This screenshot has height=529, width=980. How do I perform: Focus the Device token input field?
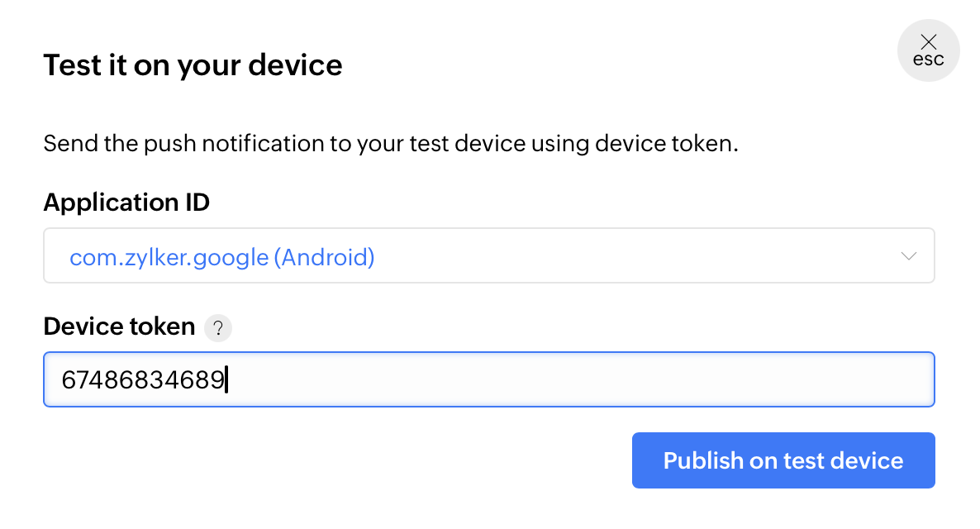[x=488, y=380]
